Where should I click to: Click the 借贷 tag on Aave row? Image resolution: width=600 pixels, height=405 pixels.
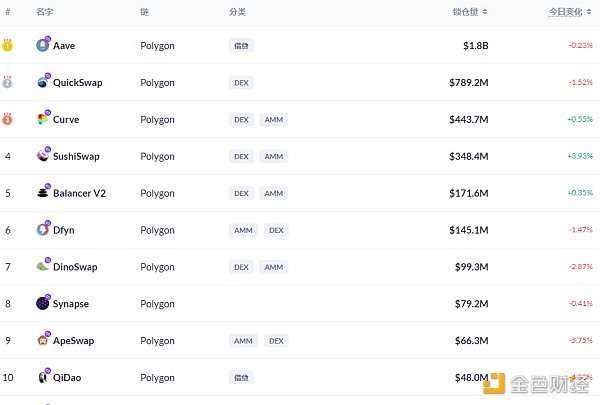tap(241, 46)
